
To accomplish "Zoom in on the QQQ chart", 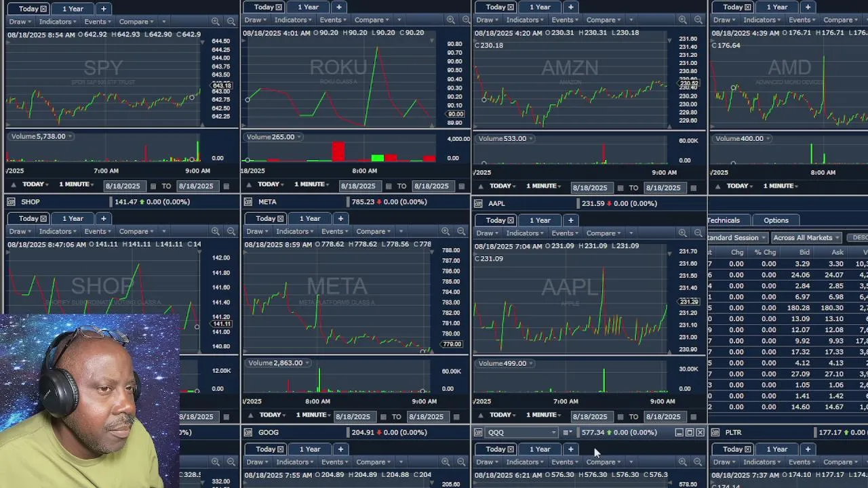I will pos(682,462).
